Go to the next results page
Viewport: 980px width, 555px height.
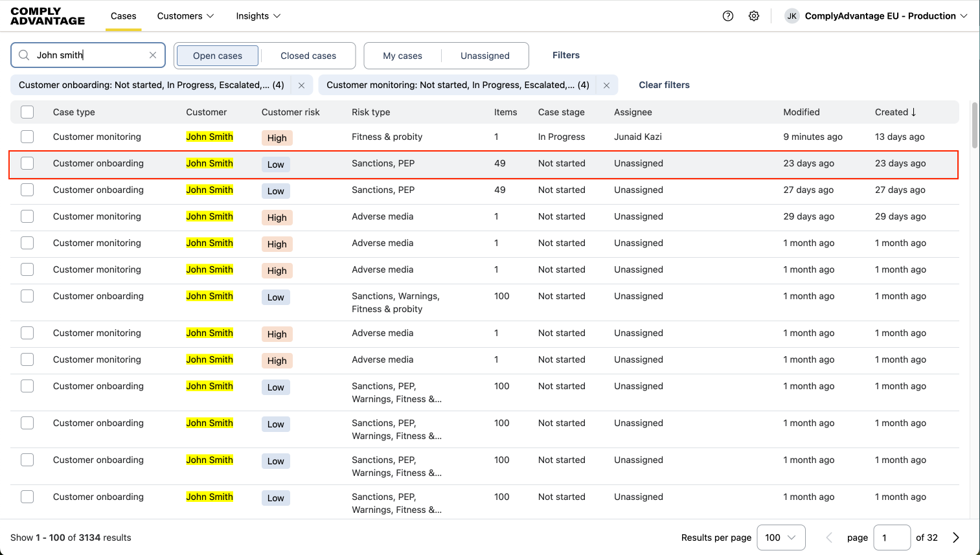pos(956,538)
